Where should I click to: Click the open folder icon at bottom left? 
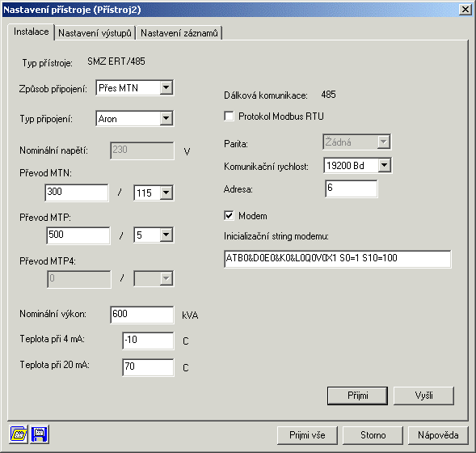tap(19, 434)
